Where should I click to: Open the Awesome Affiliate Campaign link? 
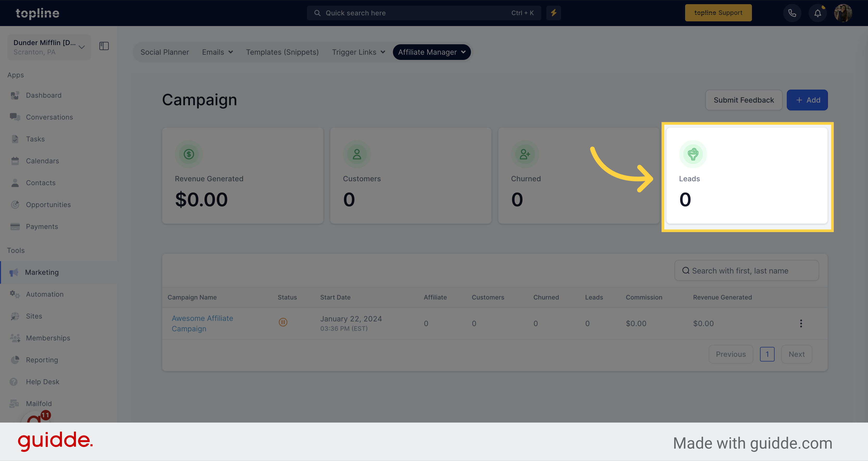(x=202, y=323)
